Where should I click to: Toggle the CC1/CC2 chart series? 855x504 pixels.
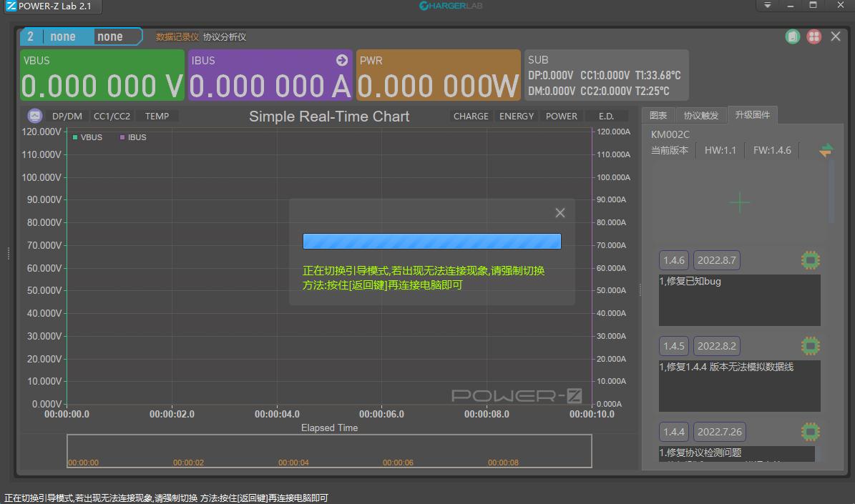(112, 116)
